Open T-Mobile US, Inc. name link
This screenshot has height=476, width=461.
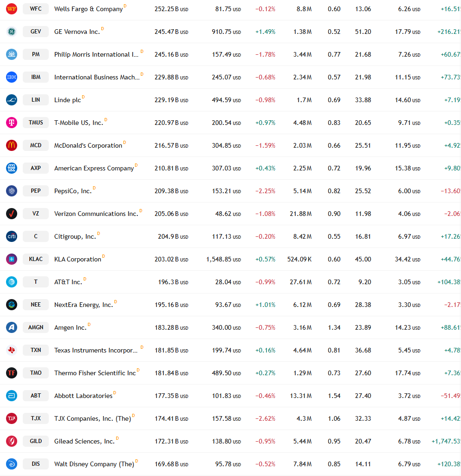(78, 123)
